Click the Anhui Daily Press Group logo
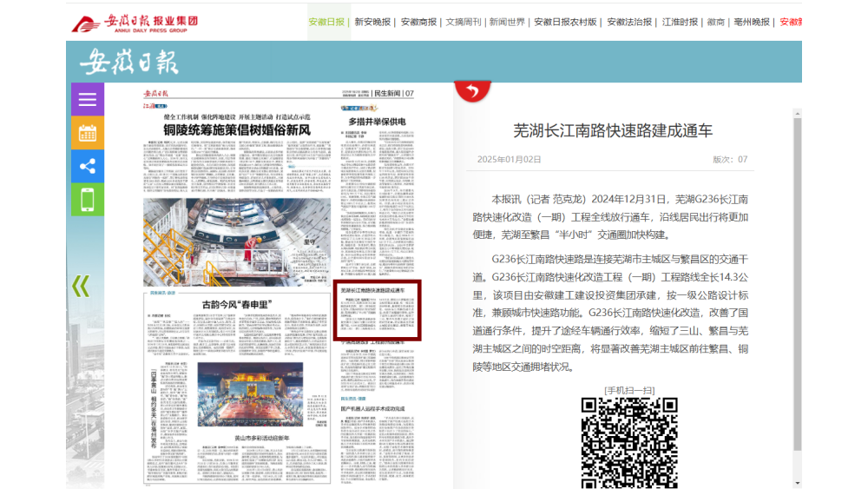Screen dimensions: 868x489 (135, 23)
